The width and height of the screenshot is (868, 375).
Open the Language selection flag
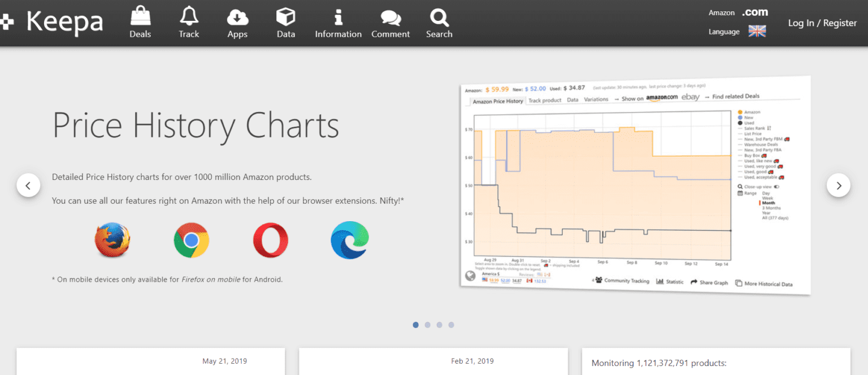click(757, 31)
